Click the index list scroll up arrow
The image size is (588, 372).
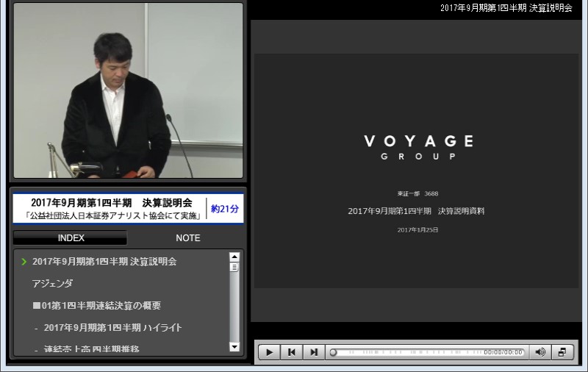click(x=234, y=257)
